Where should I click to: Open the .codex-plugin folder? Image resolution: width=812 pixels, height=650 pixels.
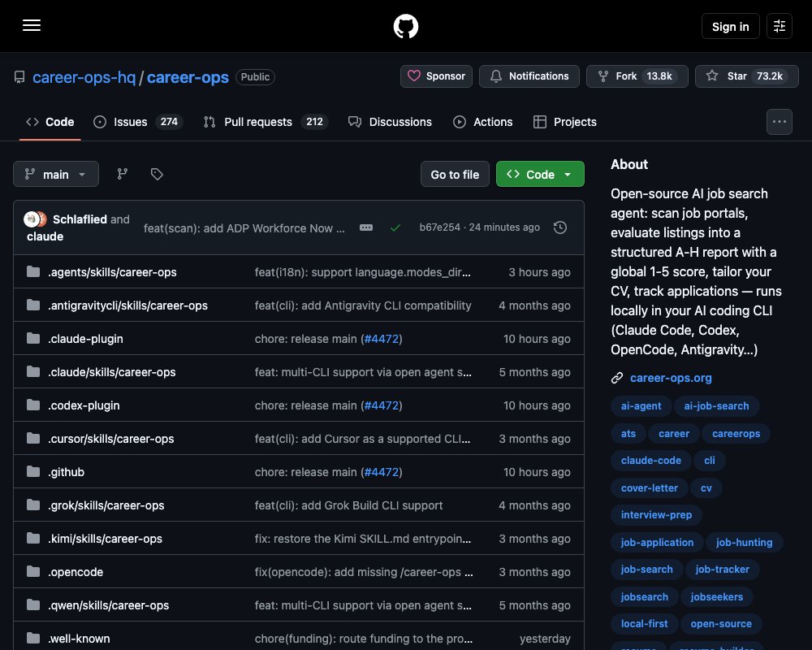(x=84, y=405)
